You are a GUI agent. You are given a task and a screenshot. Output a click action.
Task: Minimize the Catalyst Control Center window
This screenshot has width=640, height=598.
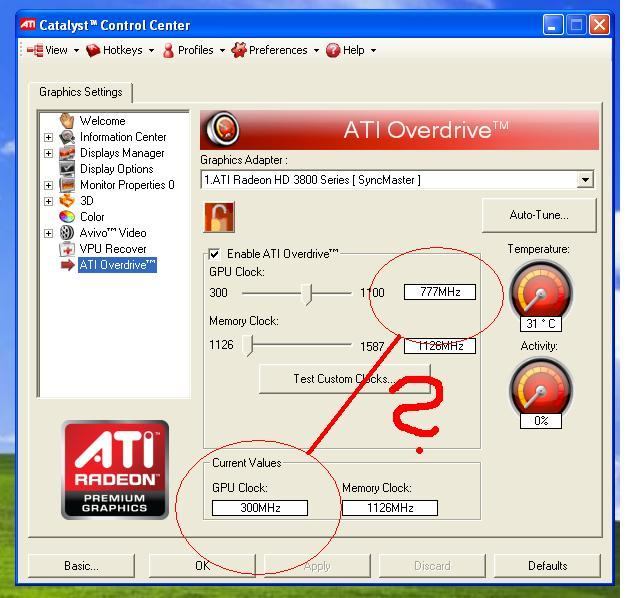click(553, 24)
